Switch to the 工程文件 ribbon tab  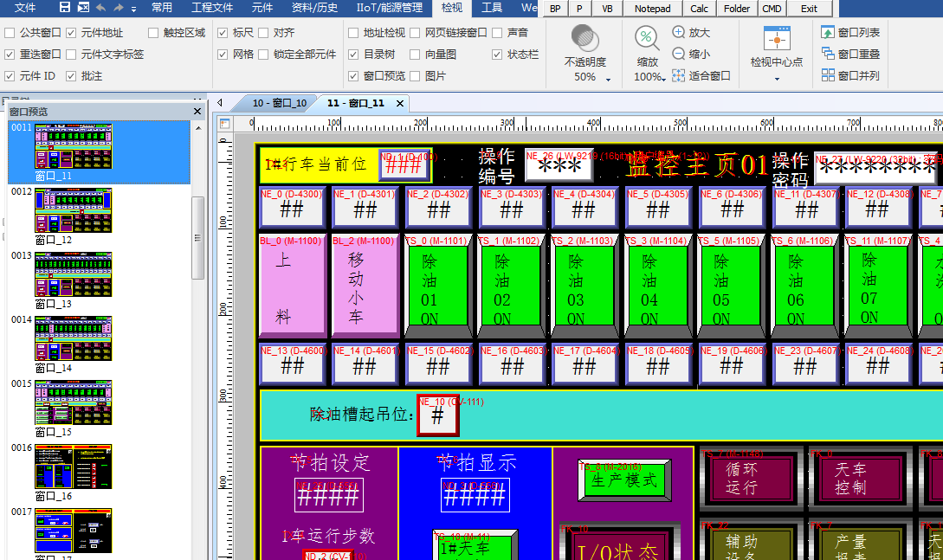(x=212, y=8)
